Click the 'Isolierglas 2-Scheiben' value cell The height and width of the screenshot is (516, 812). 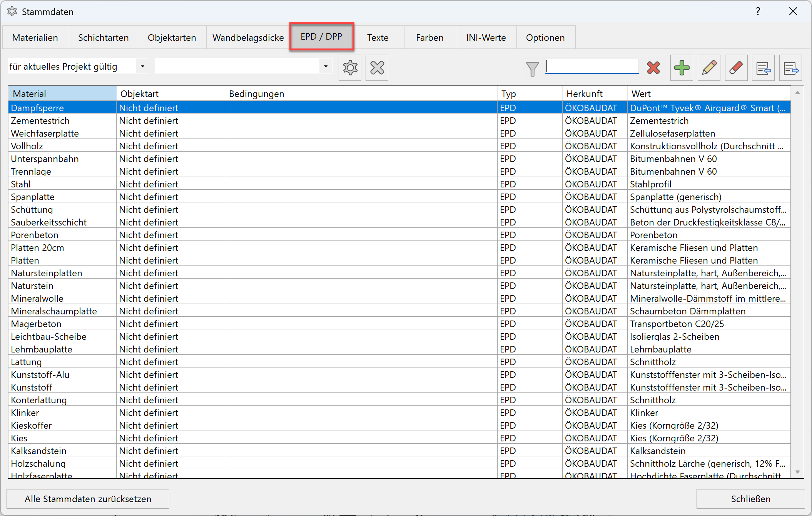coord(709,337)
